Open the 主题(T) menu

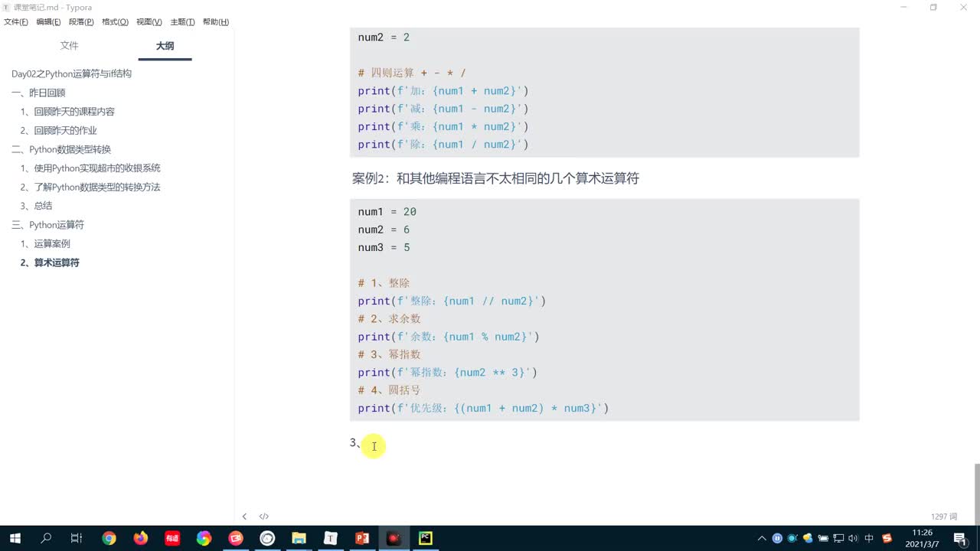[x=182, y=21]
